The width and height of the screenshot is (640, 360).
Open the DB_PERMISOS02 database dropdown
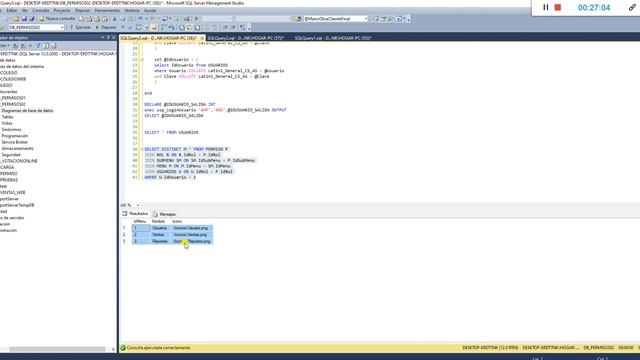tap(62, 27)
